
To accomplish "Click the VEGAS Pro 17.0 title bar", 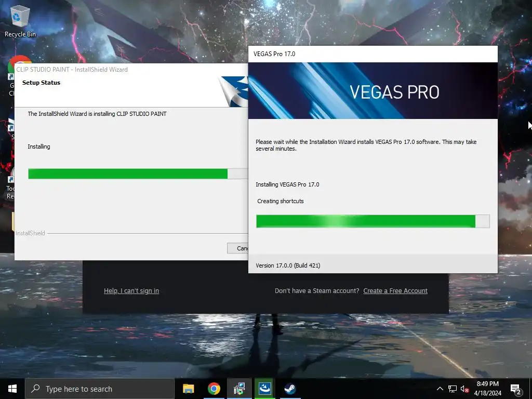I will tap(373, 54).
